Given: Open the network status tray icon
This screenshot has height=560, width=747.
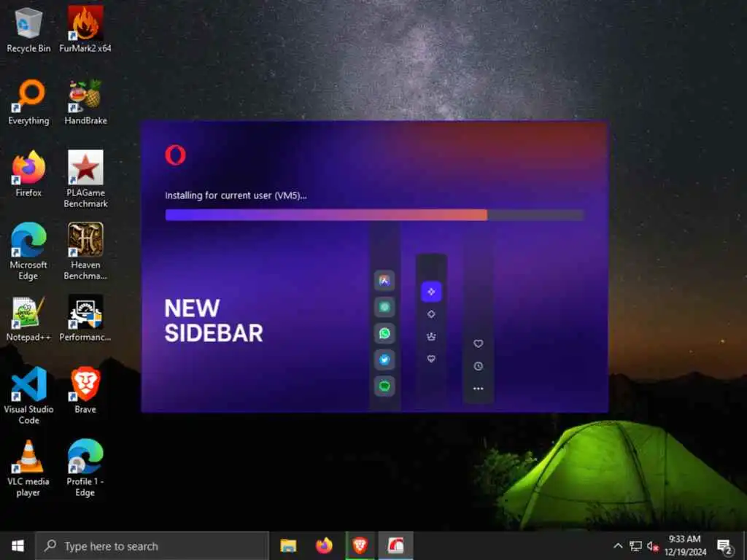Looking at the screenshot, I should point(635,545).
